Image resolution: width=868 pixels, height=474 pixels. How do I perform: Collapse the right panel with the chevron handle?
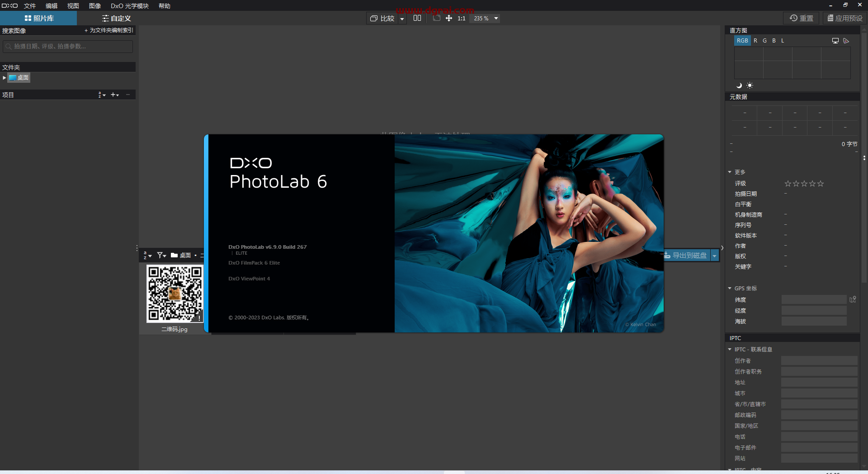[x=722, y=248]
